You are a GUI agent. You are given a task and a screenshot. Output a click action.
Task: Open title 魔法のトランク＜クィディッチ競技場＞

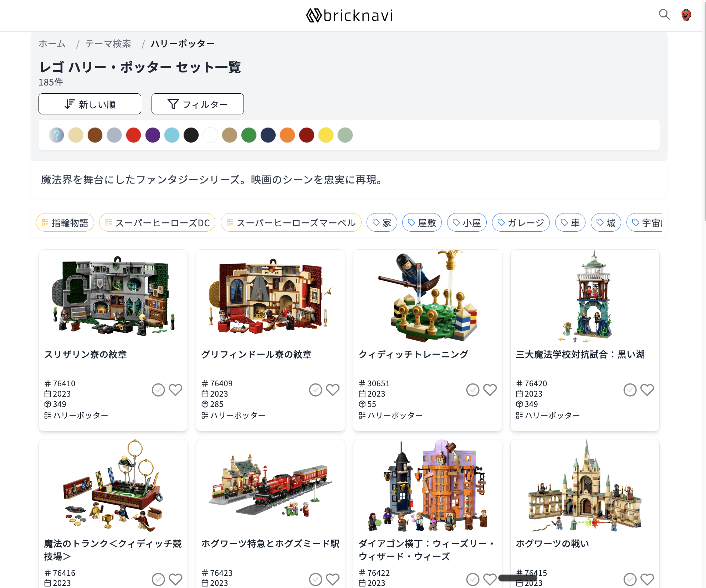[113, 550]
